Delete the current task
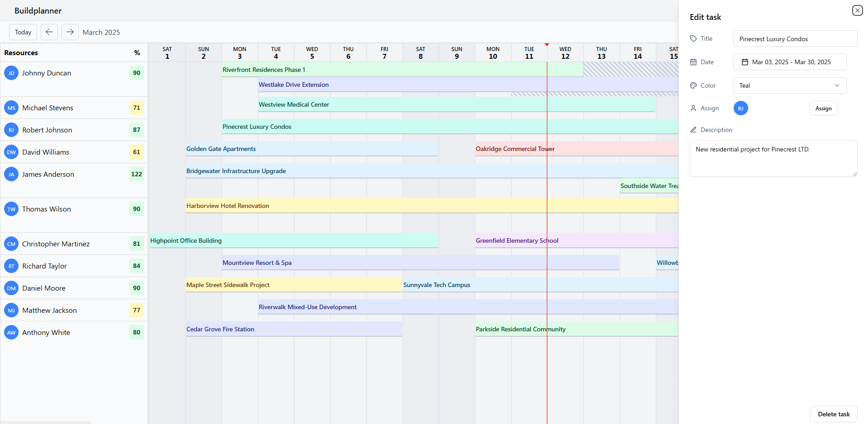 coord(833,414)
